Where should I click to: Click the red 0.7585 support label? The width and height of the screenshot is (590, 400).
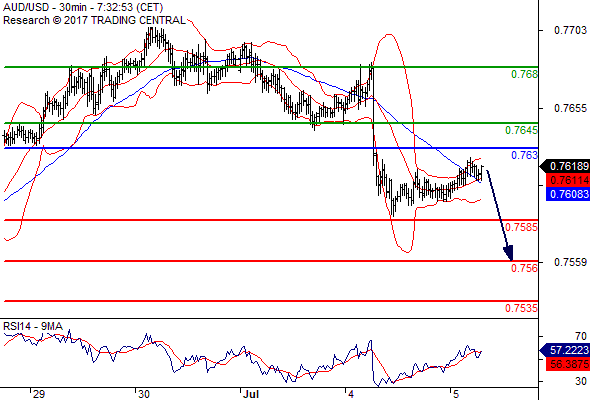[521, 227]
